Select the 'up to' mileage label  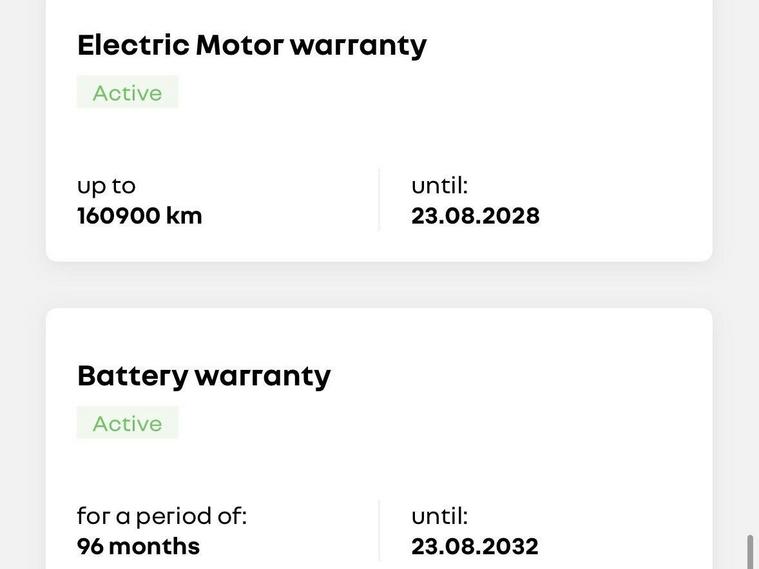pos(106,186)
